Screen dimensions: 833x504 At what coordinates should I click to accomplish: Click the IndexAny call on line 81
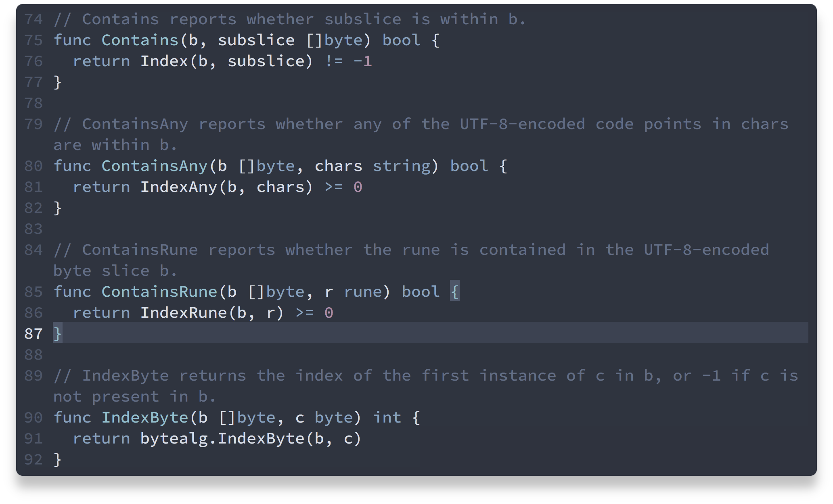tap(178, 187)
